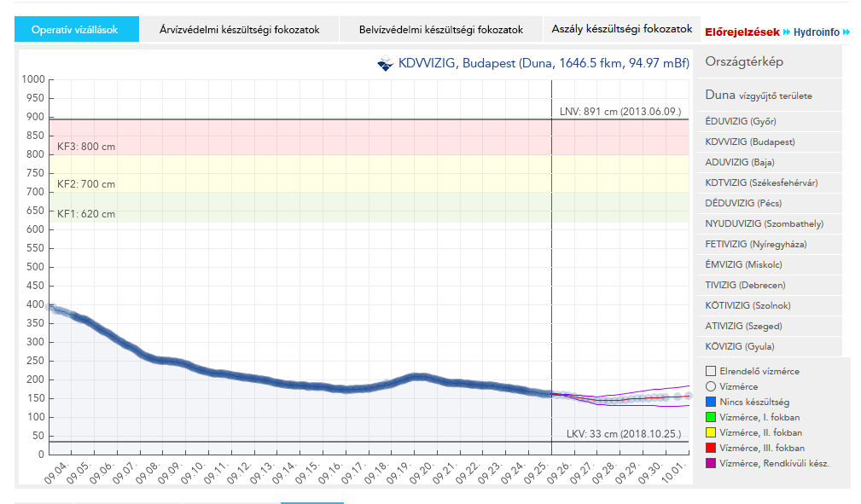
Task: Click the red III. fokban legend swatch
Action: pyautogui.click(x=710, y=448)
